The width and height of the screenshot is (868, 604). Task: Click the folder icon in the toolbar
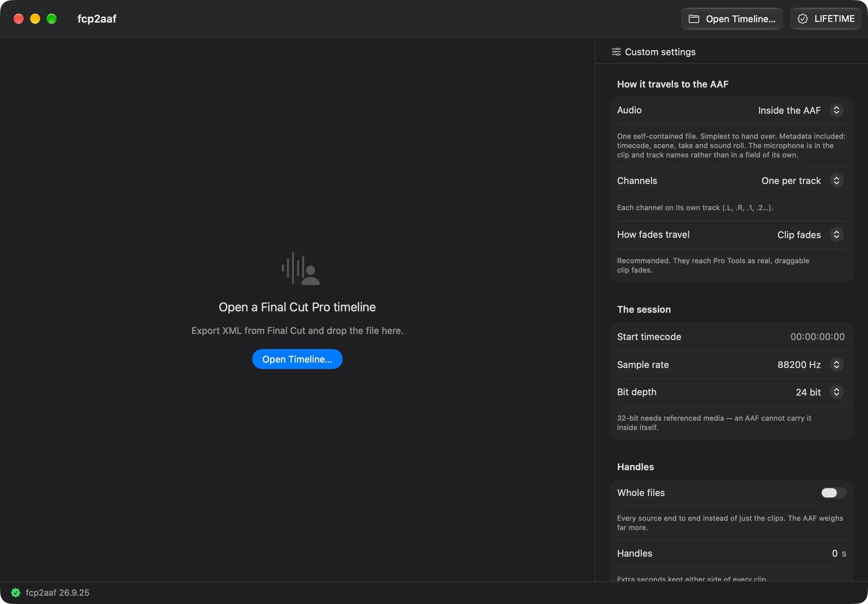pos(694,19)
